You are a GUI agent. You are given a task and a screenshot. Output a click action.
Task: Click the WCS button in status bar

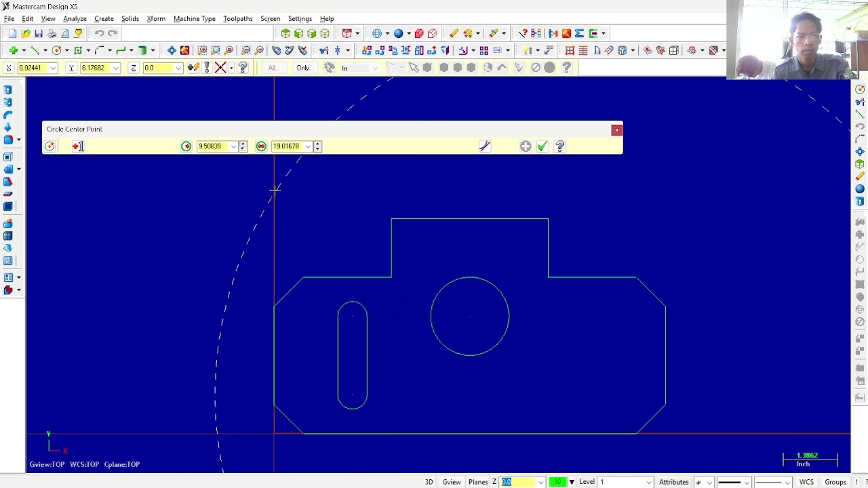(x=806, y=482)
